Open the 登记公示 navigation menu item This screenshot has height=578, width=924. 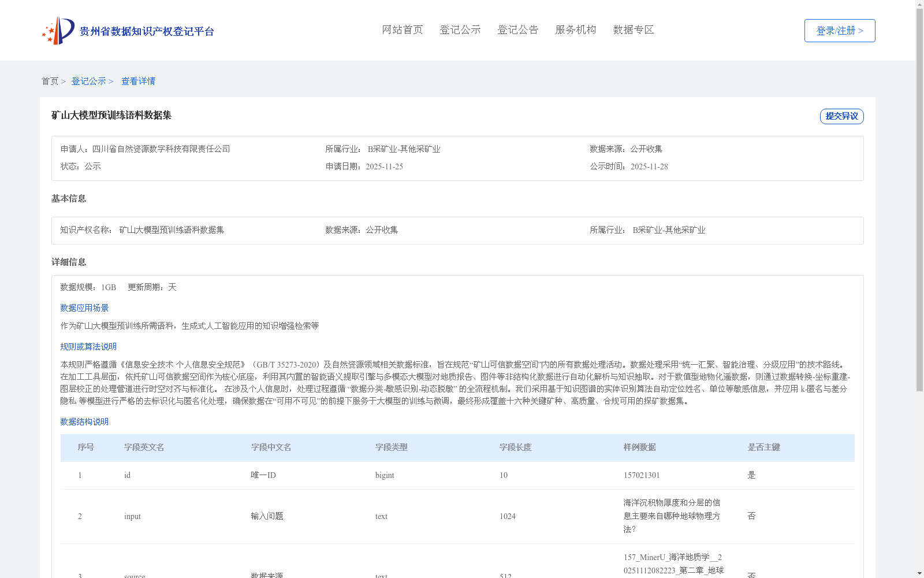coord(460,29)
